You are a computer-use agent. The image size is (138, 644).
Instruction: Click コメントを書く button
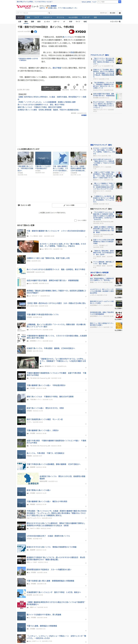click(x=69, y=205)
